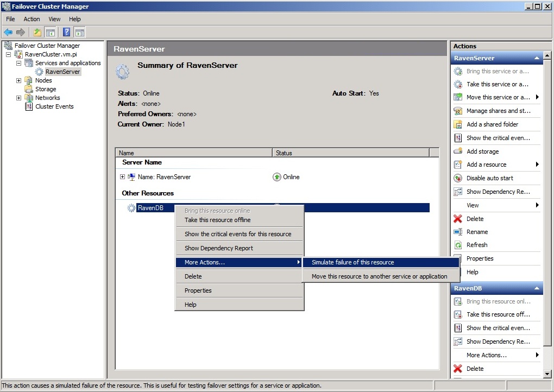
Task: Collapse the Services and applications node
Action: [18, 63]
